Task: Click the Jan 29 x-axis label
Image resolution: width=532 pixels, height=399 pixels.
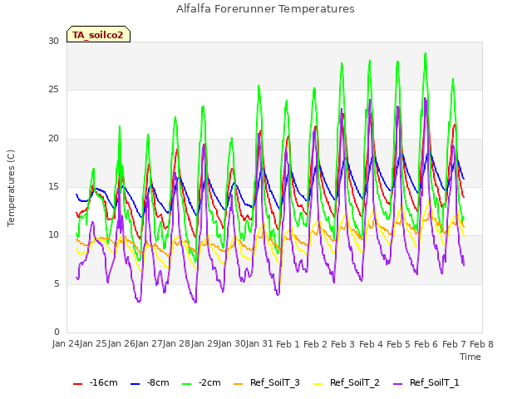Action: pyautogui.click(x=204, y=343)
